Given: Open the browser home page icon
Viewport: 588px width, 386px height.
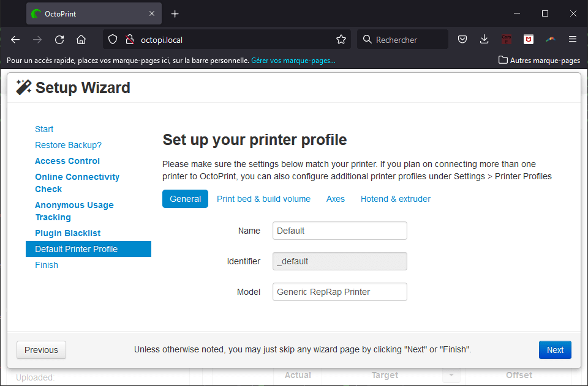Looking at the screenshot, I should (81, 40).
